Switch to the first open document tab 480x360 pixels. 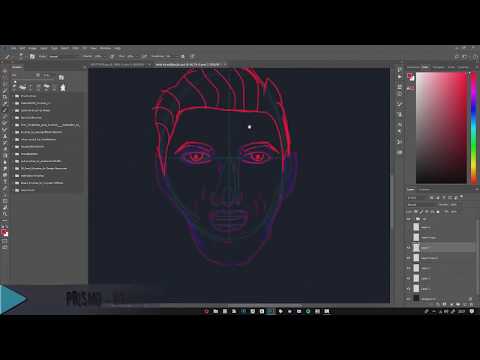click(x=118, y=65)
